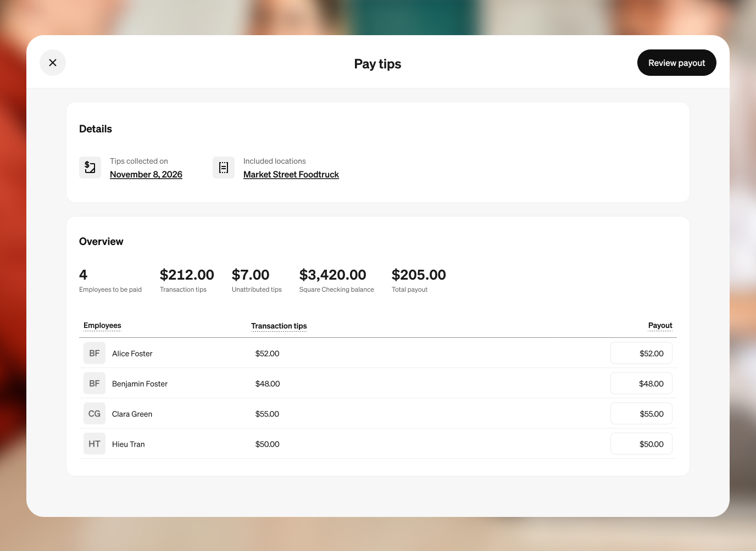Click Hieu Tran's $50.00 transaction tips value
This screenshot has height=551, width=756.
coord(268,444)
